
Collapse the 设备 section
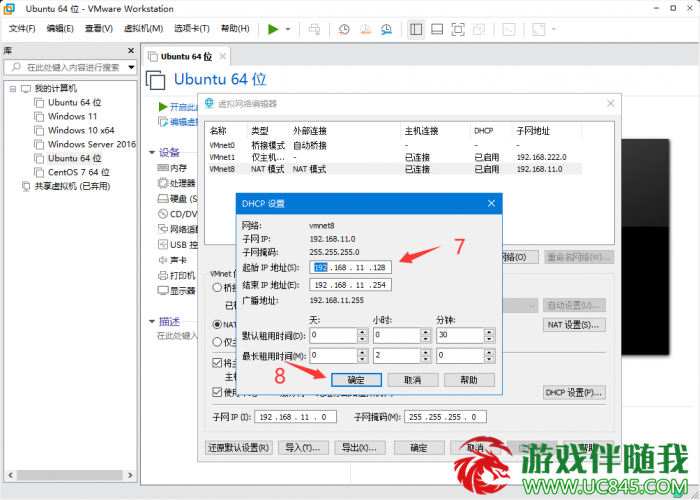(x=152, y=153)
